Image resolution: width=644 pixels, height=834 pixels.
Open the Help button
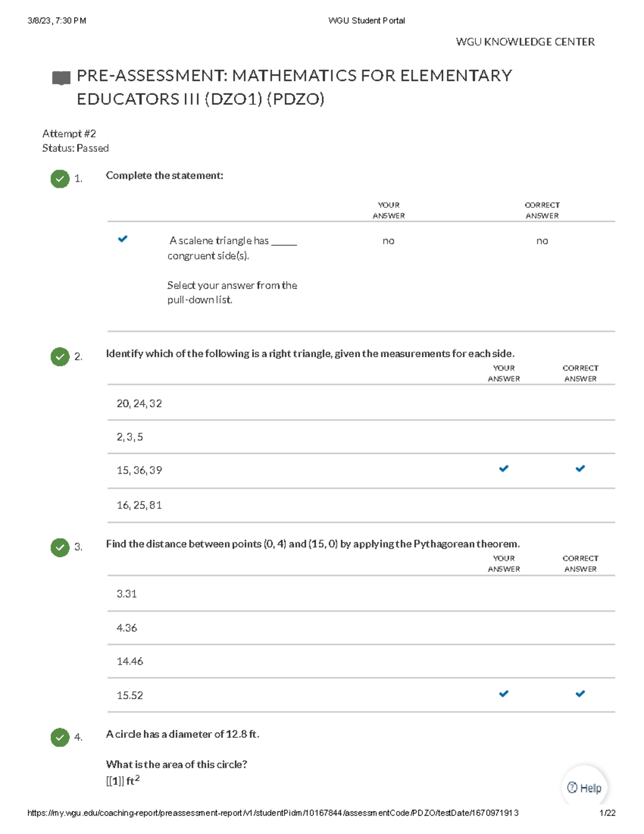pyautogui.click(x=584, y=788)
